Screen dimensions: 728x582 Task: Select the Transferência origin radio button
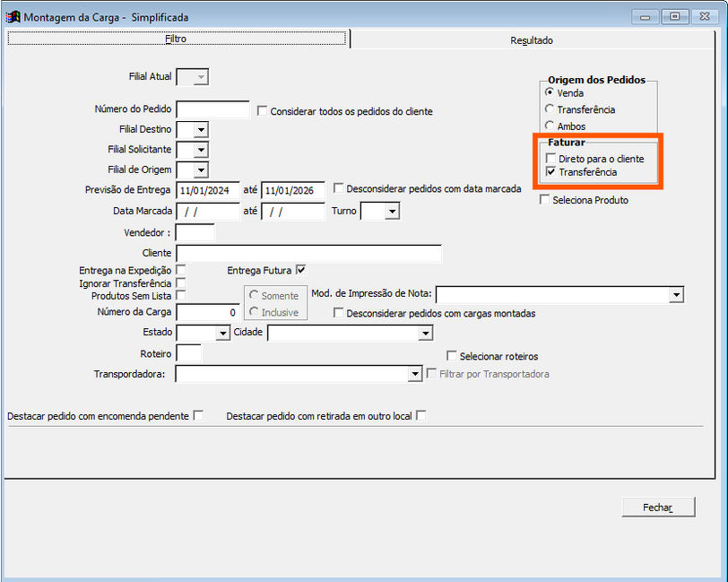[550, 109]
